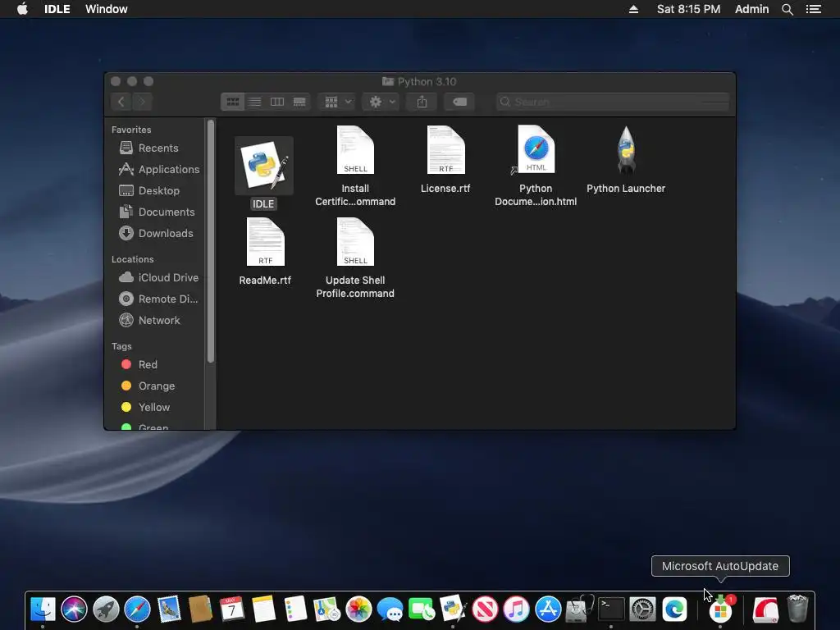
Task: Open the Window menu in menu bar
Action: 106,9
